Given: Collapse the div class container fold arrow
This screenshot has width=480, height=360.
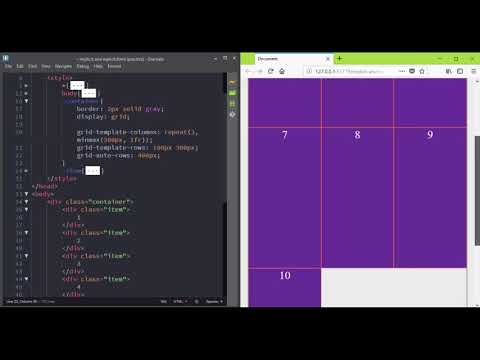Looking at the screenshot, I should pos(26,202).
